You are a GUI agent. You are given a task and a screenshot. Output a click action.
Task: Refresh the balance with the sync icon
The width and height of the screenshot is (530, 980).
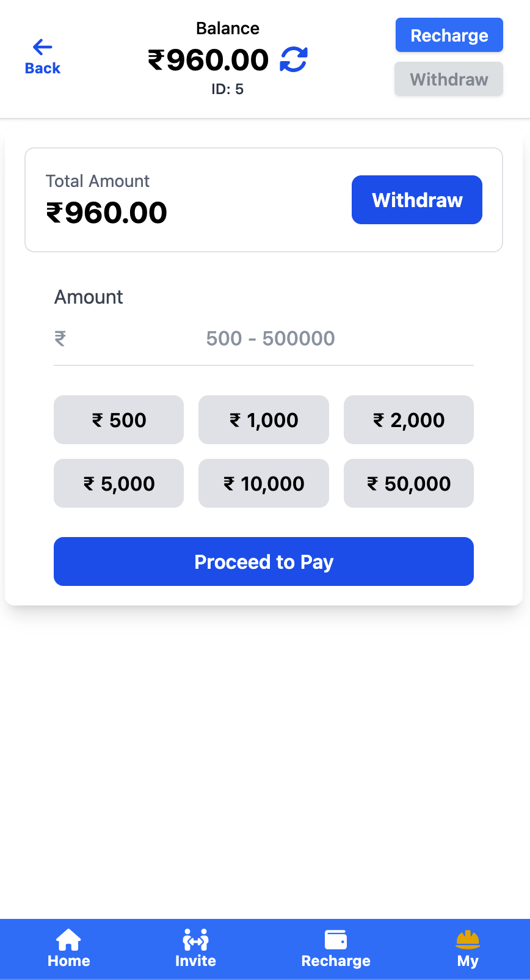pyautogui.click(x=294, y=60)
